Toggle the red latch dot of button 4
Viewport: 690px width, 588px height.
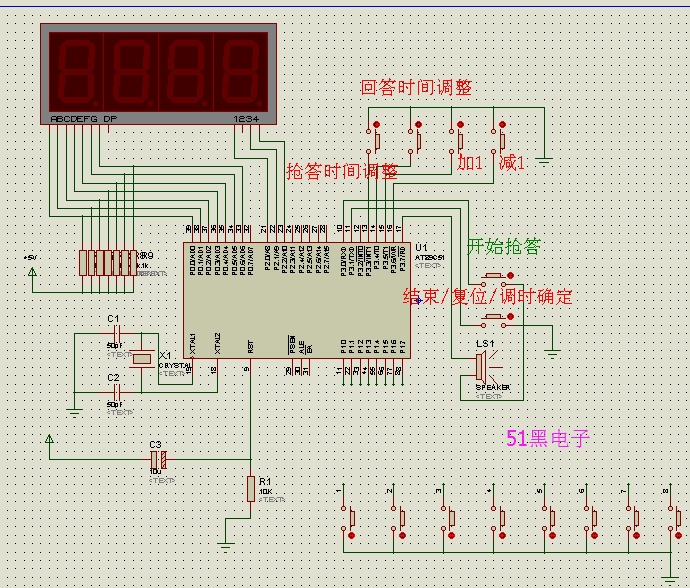pos(502,535)
